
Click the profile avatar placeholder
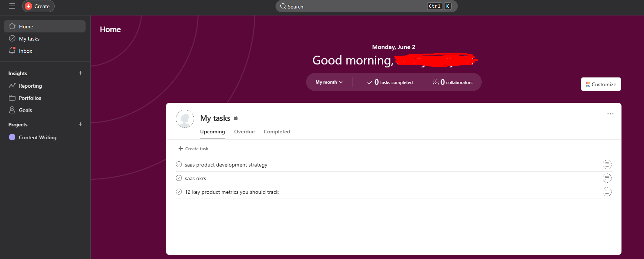pos(185,119)
